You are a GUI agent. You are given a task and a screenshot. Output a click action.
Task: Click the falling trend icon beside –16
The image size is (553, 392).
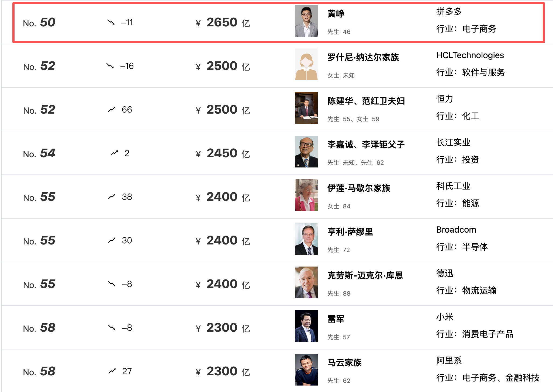[110, 66]
